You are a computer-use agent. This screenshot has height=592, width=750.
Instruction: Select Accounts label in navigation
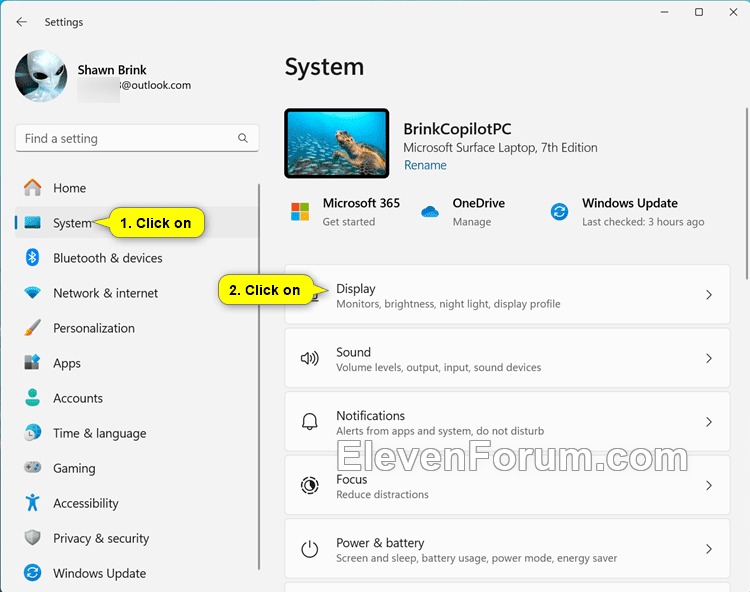coord(78,398)
